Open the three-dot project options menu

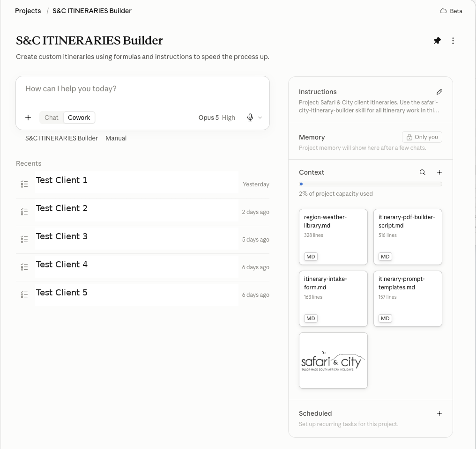coord(453,41)
